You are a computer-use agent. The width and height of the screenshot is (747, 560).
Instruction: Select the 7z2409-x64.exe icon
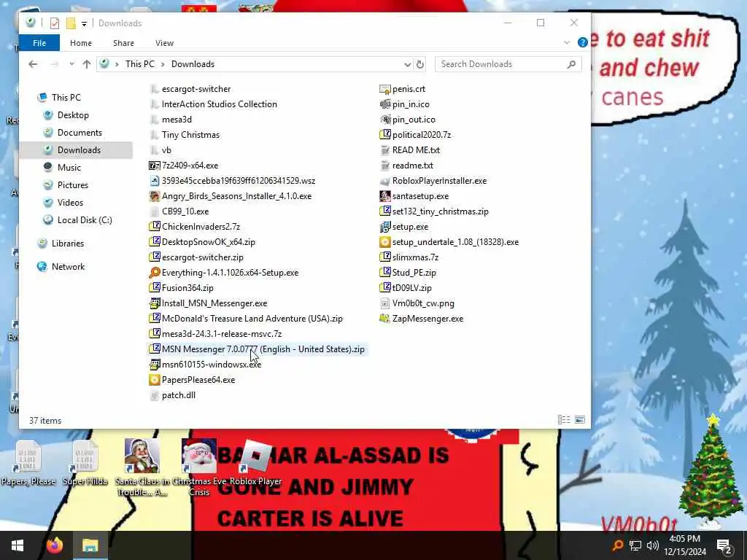(155, 166)
